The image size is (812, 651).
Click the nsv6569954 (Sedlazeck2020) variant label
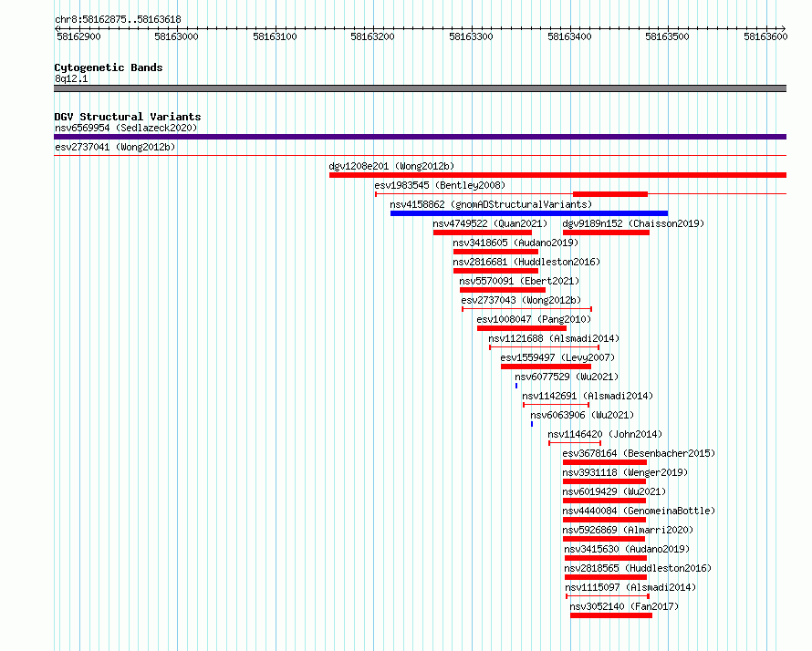(126, 128)
